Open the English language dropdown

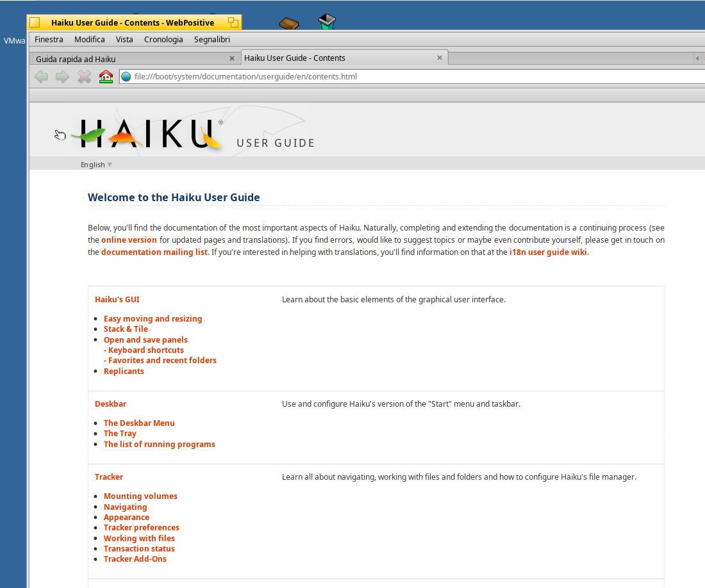coord(96,165)
